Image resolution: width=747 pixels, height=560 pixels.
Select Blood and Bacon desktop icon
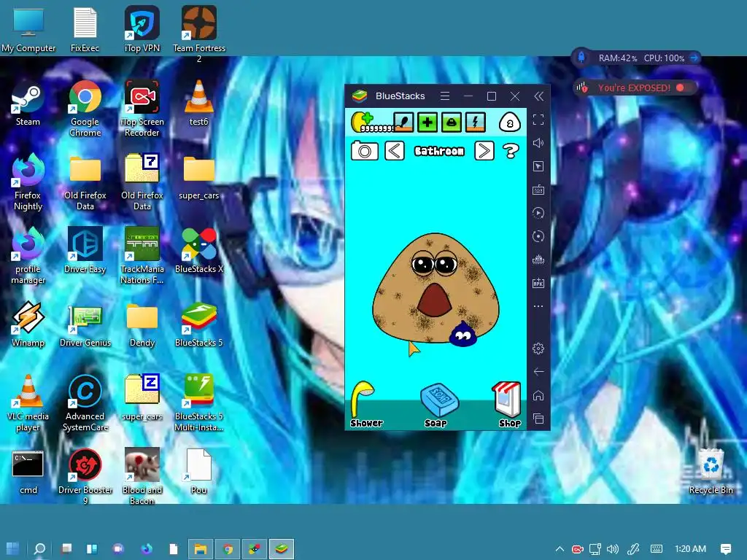coord(142,477)
